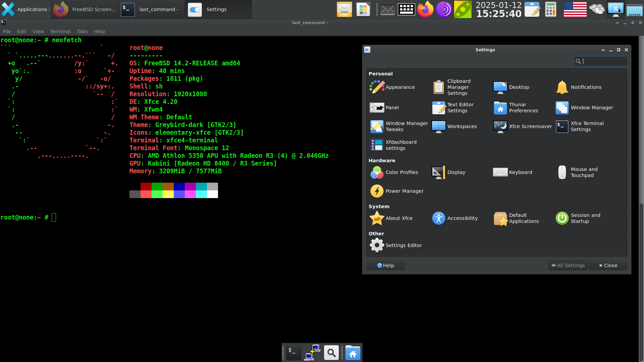Open Keyboard settings
Image resolution: width=644 pixels, height=362 pixels.
tap(513, 172)
